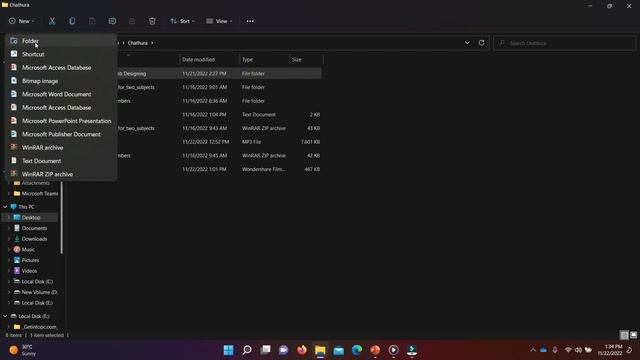Click the Delete trash icon
This screenshot has width=640, height=360.
tap(152, 21)
